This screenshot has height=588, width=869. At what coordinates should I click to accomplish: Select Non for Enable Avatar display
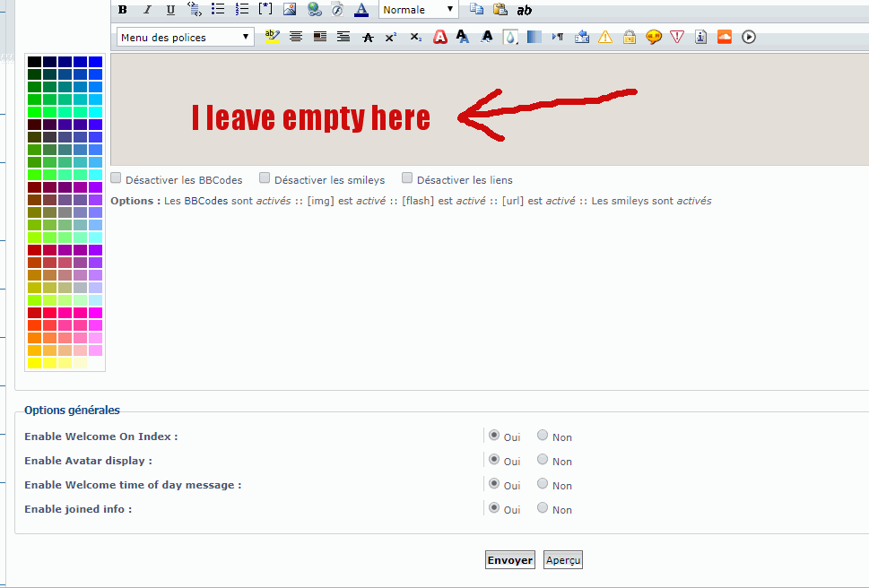[543, 460]
